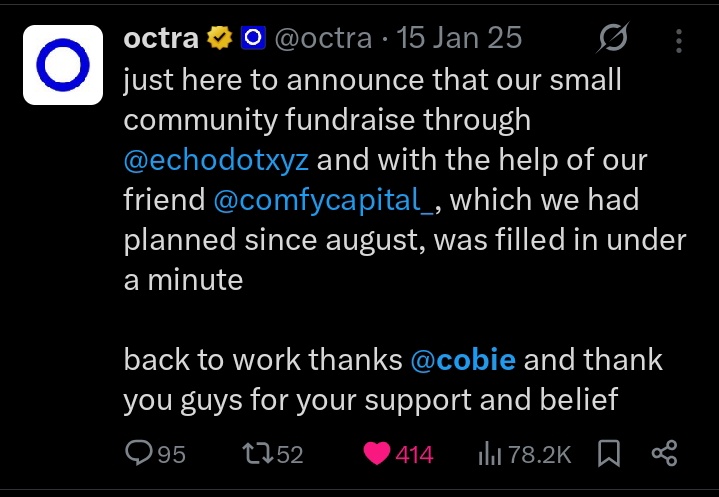The image size is (719, 497).
Task: Open octra's profile avatar picture
Action: tap(62, 66)
